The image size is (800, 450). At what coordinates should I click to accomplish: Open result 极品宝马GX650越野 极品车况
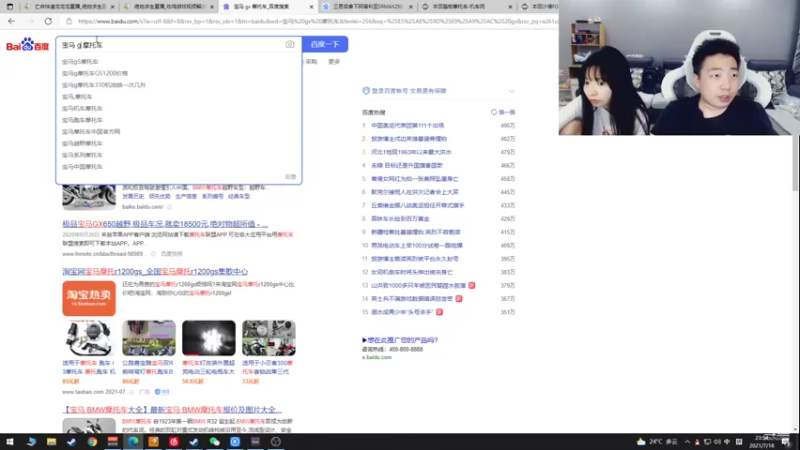[165, 224]
